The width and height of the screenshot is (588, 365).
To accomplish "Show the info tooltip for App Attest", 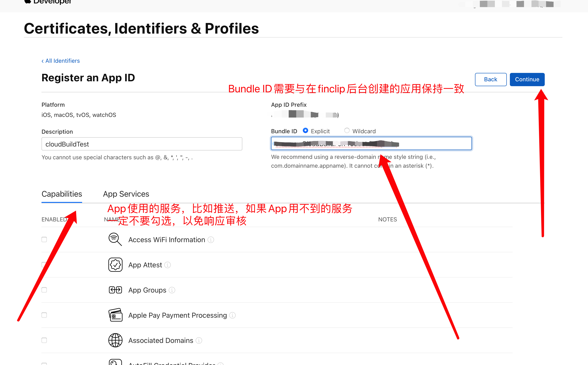I will coord(168,265).
